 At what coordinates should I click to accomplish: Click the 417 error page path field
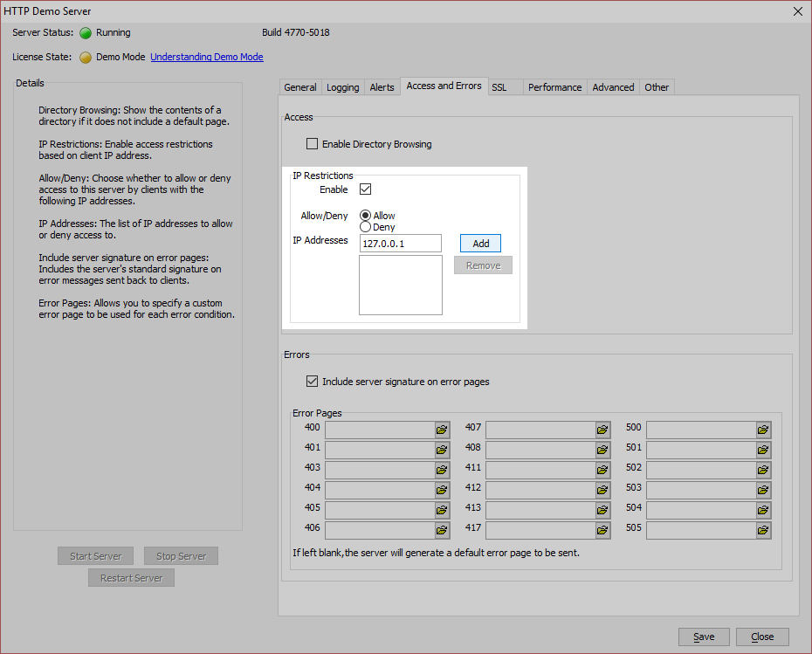[540, 530]
